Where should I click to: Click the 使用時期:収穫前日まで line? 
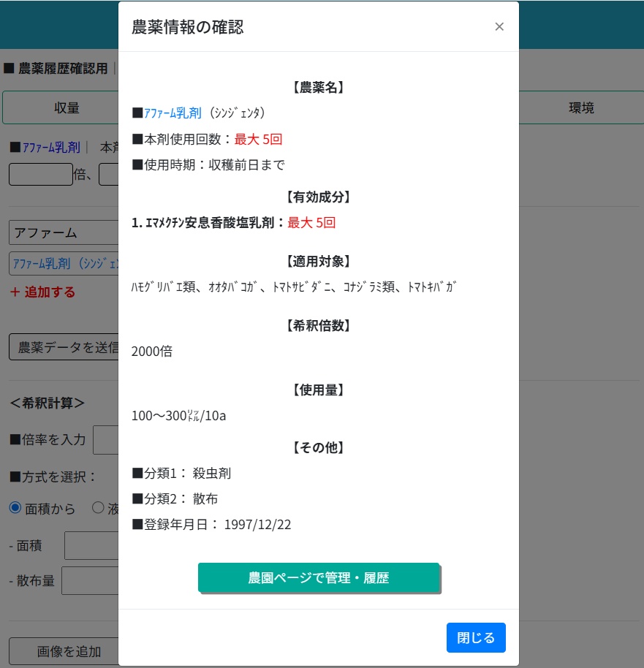[208, 164]
